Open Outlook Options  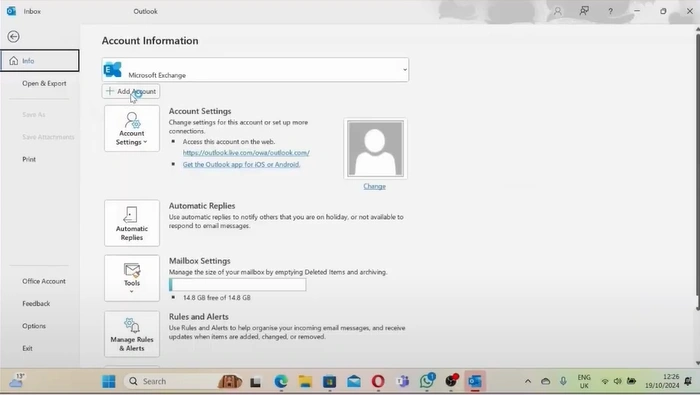(34, 326)
